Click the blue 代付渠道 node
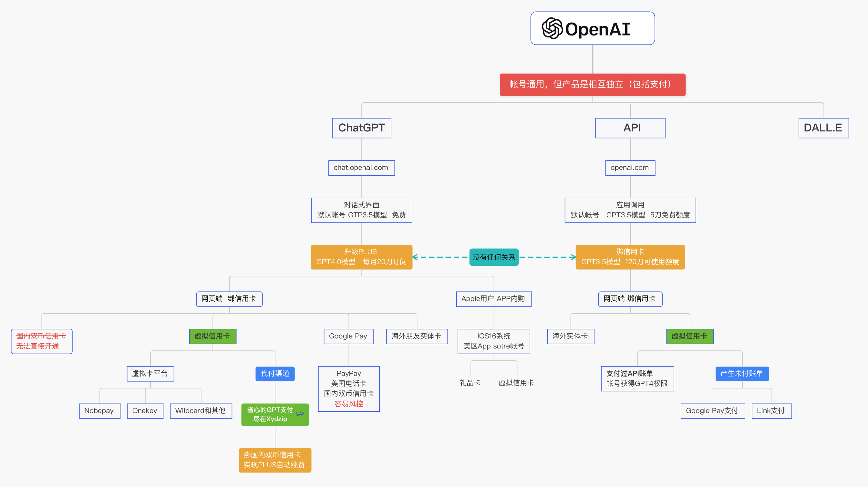The height and width of the screenshot is (487, 868). point(275,373)
